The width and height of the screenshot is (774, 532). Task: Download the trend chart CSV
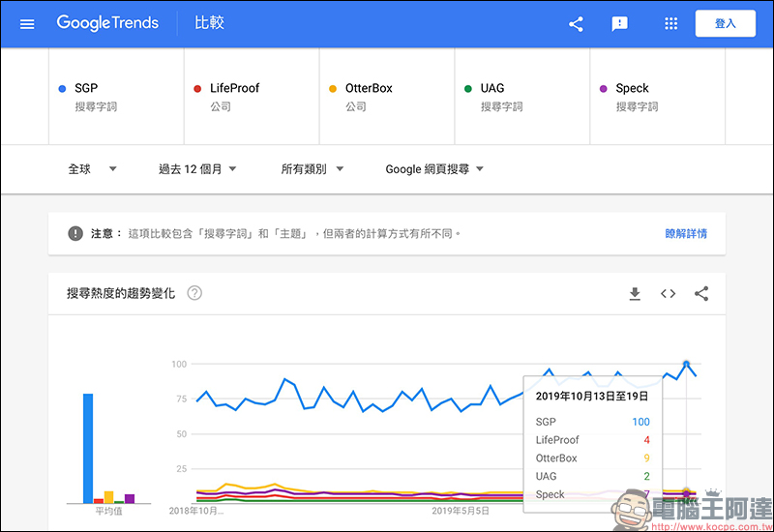coord(635,294)
